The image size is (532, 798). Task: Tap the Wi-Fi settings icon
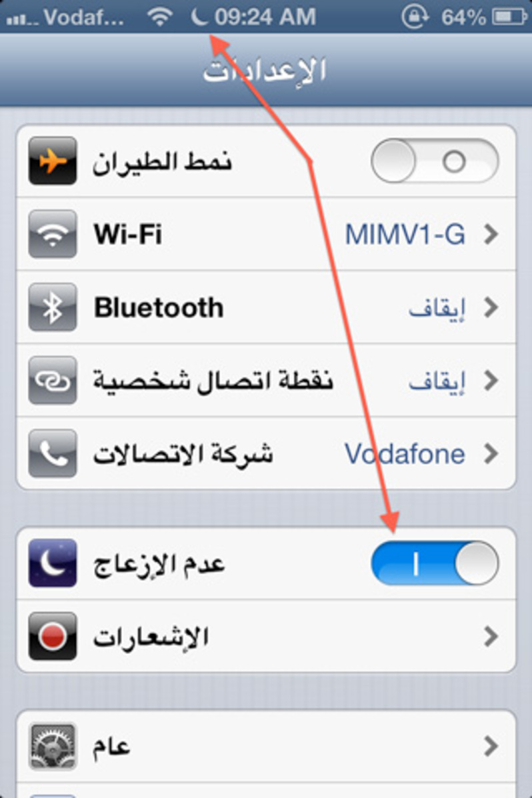(x=53, y=234)
